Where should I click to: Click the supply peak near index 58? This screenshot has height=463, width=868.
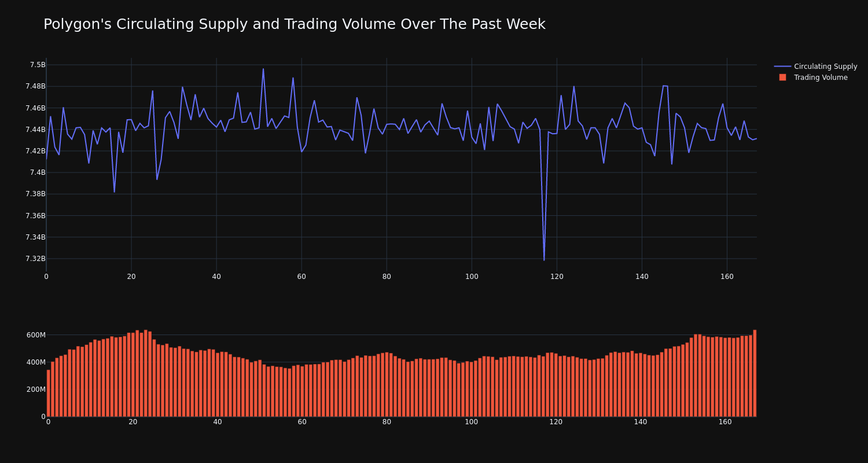pos(293,78)
